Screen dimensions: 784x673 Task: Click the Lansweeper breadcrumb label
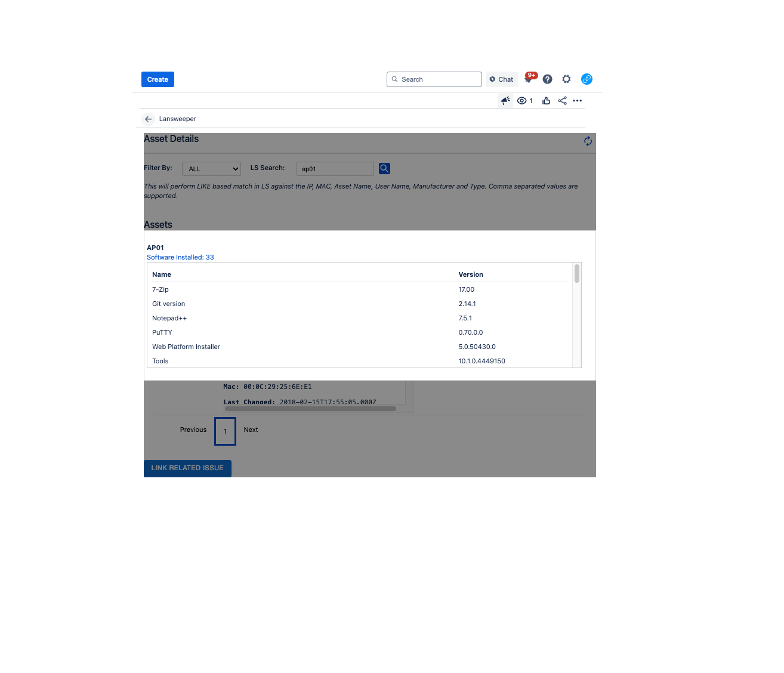(x=178, y=119)
